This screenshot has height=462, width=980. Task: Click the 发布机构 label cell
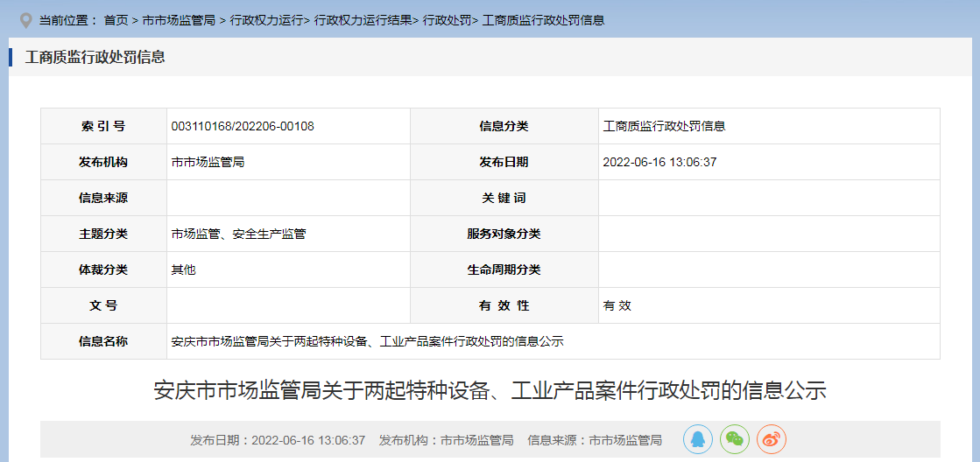103,163
